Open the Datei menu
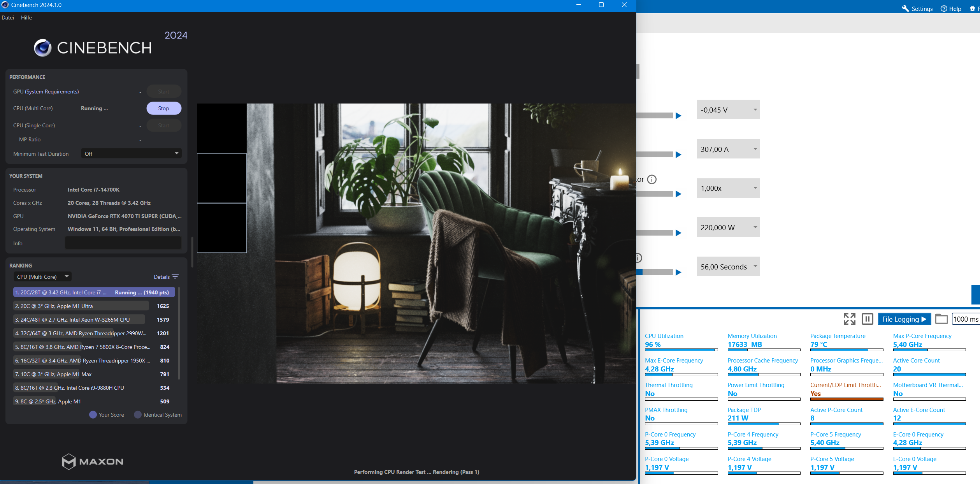 tap(8, 18)
